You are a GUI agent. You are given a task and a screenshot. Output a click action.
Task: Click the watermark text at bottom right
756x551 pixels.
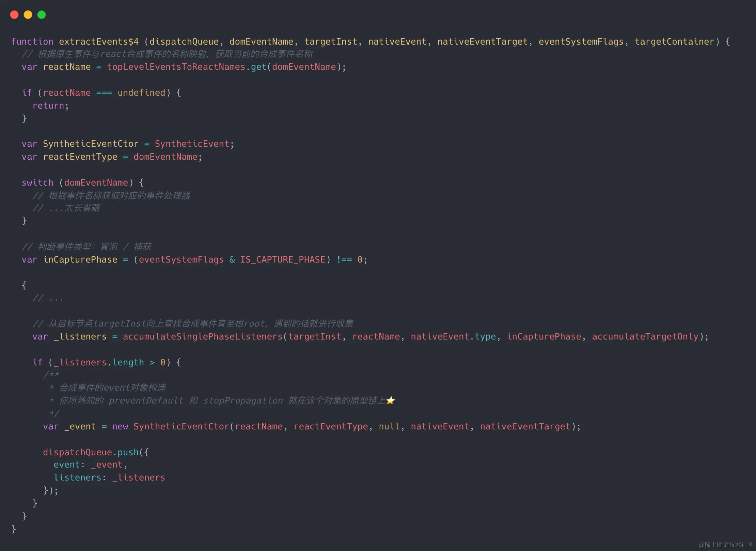[x=726, y=545]
